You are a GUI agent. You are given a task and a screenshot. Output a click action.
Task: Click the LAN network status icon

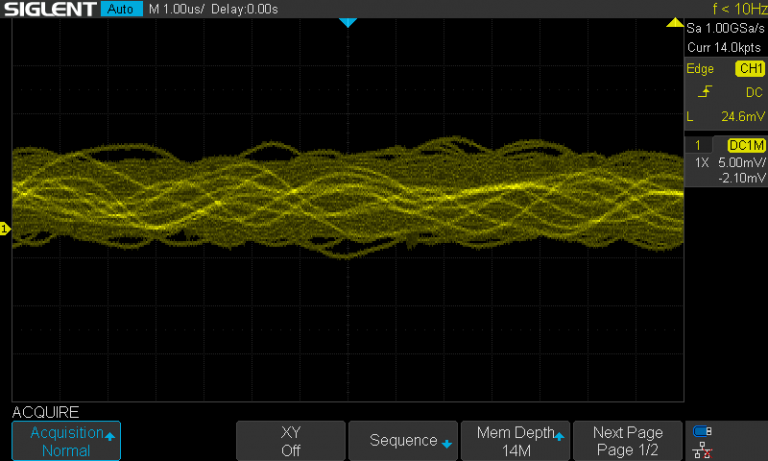tap(703, 450)
